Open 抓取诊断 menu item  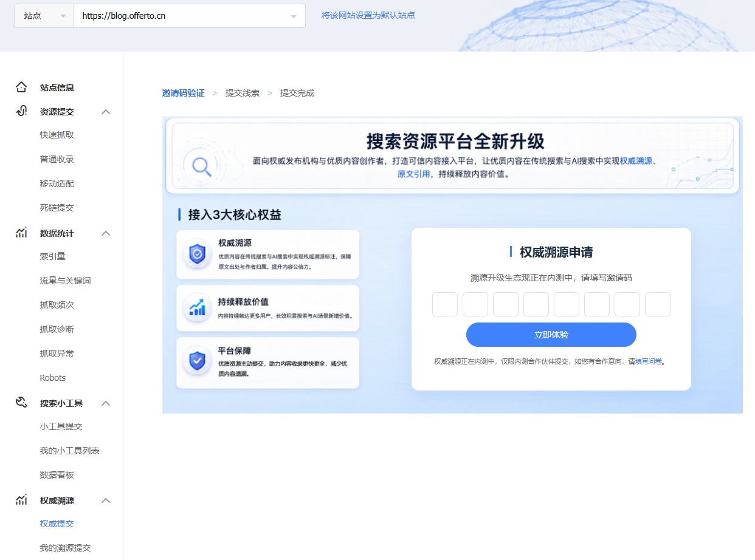point(57,329)
